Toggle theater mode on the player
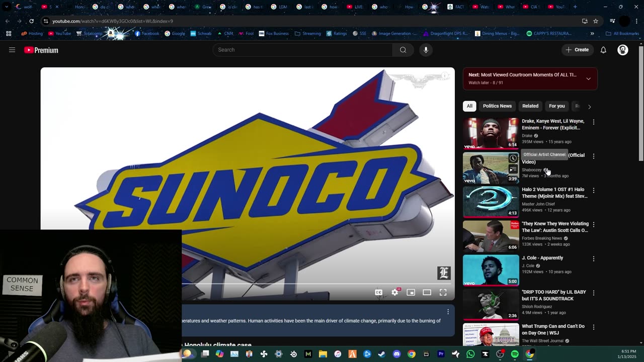Viewport: 644px width, 362px height. tap(427, 292)
